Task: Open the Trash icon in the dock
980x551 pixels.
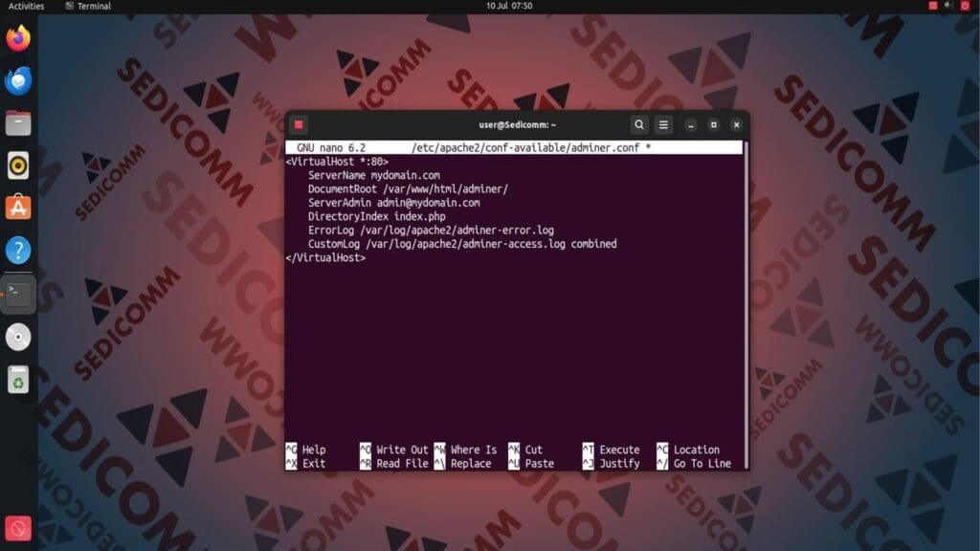Action: click(18, 379)
